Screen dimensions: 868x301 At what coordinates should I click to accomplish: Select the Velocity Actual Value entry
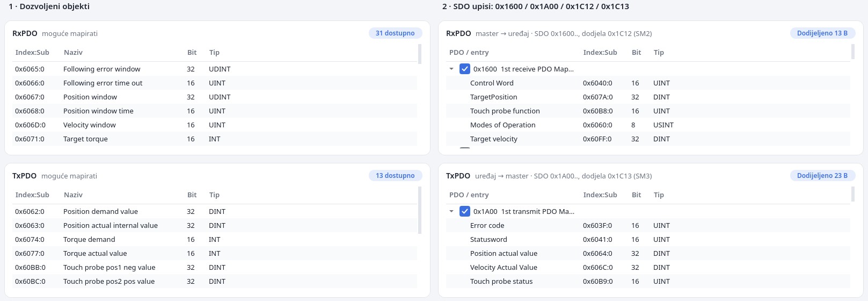pos(648,267)
